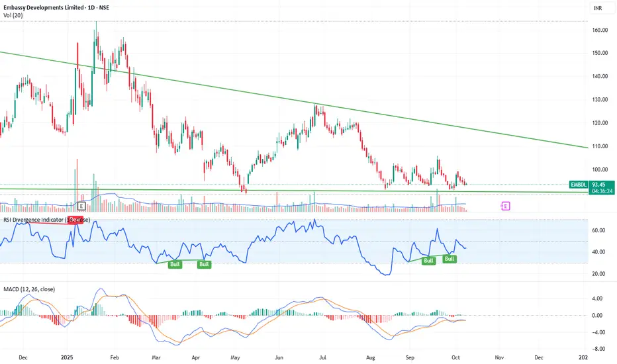Click the Aug label on the time axis
This screenshot has width=617, height=364.
pos(370,357)
